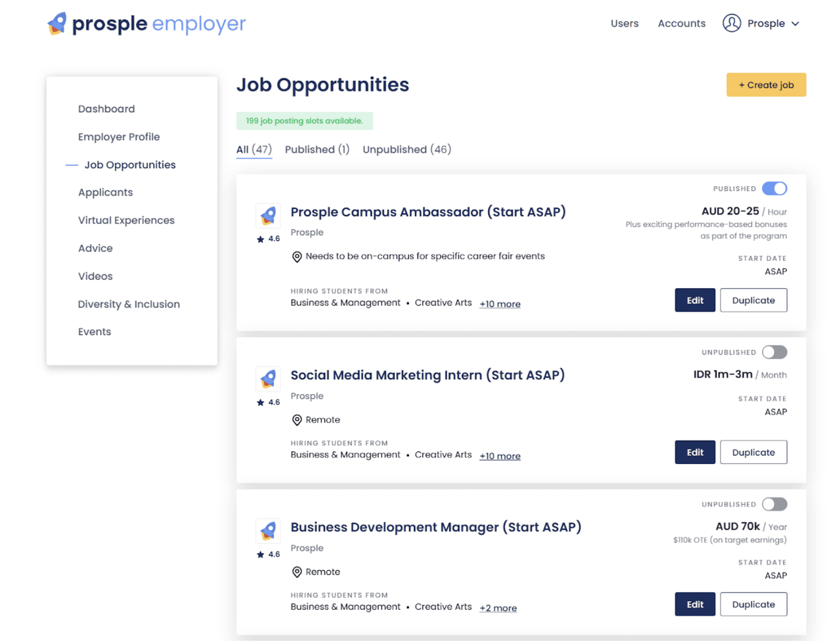Click the location pin on Social Media Marketing Intern
Screen dimensions: 834x644
pos(297,420)
